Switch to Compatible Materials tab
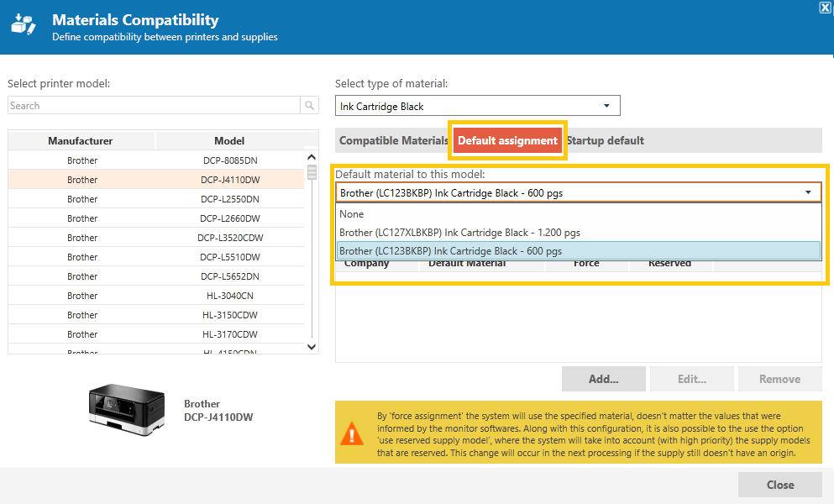Image resolution: width=834 pixels, height=504 pixels. 394,140
